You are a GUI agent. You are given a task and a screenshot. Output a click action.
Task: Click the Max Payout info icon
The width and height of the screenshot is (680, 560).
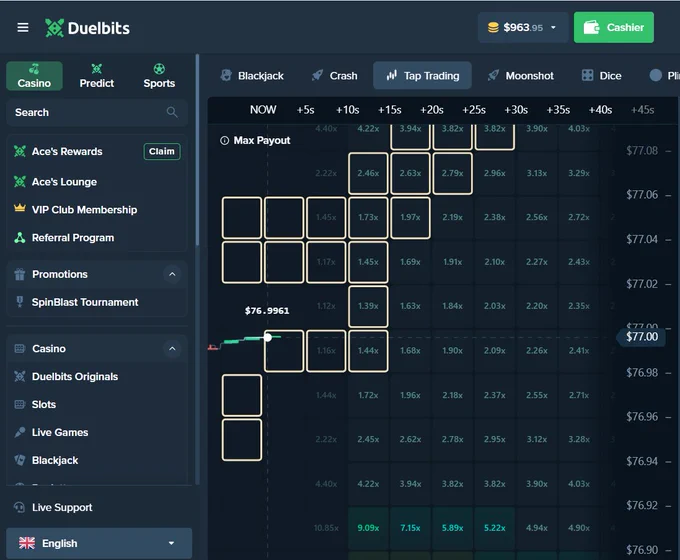pos(224,141)
